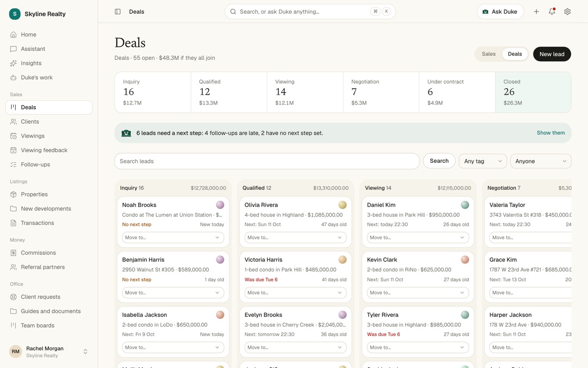Click Noah Brooks card agent avatar
The image size is (588, 368).
[220, 205]
